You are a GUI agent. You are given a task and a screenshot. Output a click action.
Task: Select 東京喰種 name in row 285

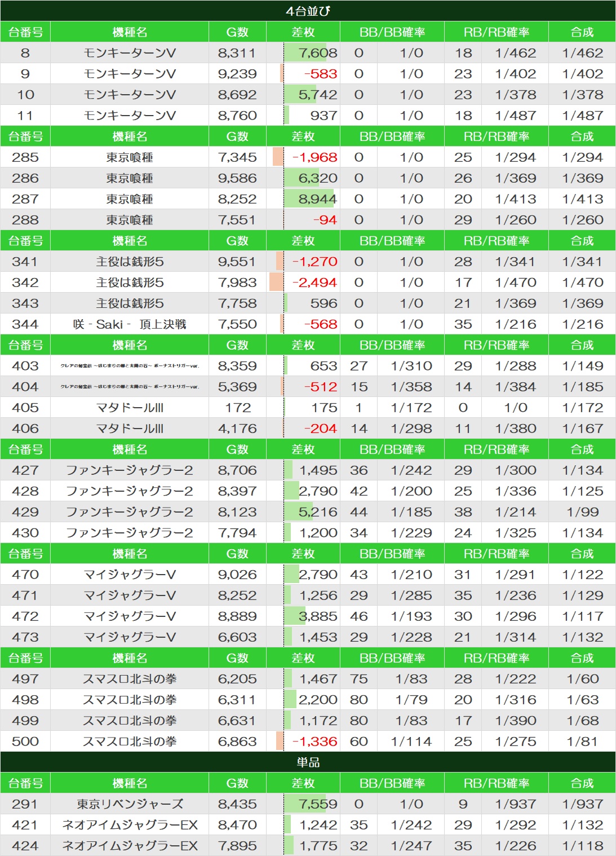[x=130, y=157]
